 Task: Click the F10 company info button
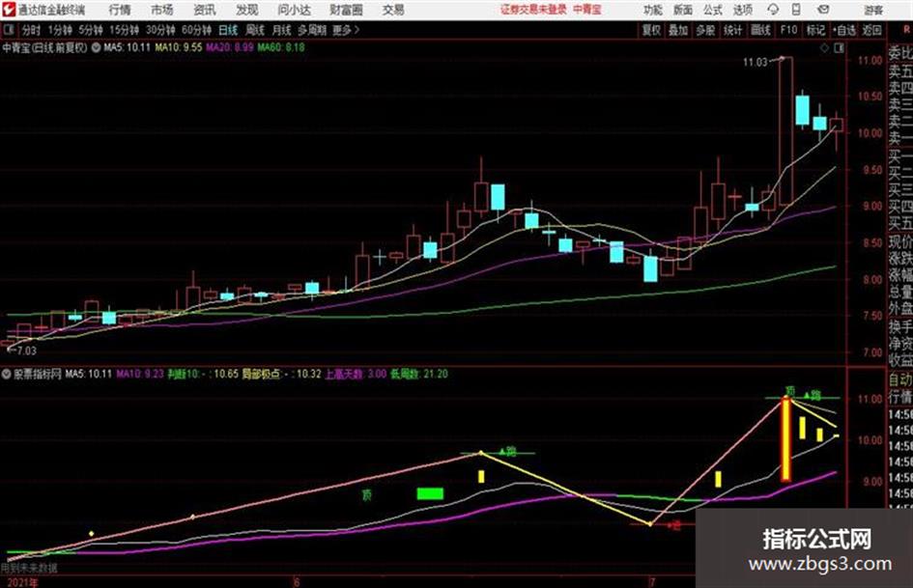coord(789,30)
